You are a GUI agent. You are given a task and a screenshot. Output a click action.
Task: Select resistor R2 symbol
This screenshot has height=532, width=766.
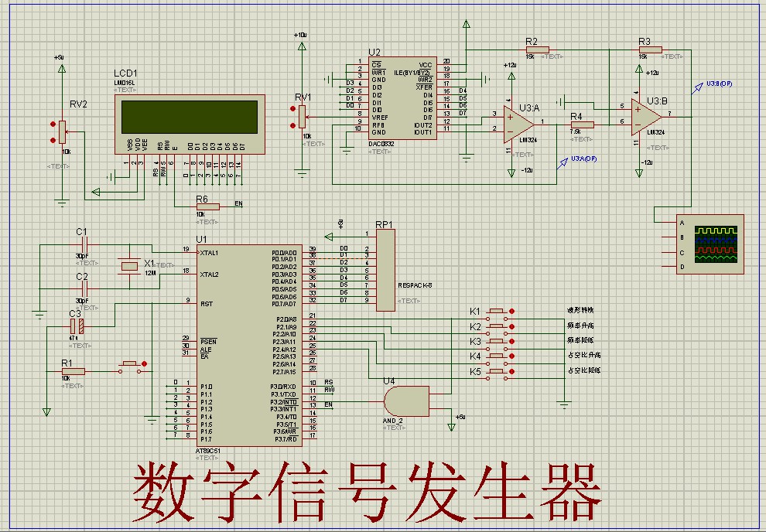(538, 49)
